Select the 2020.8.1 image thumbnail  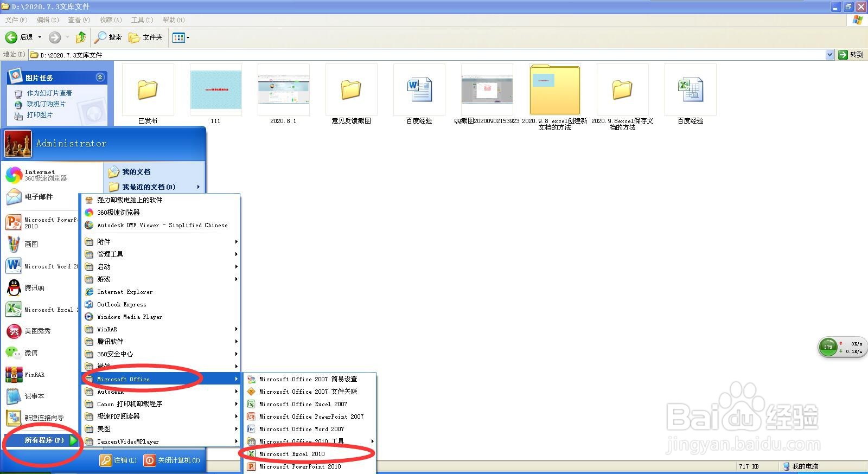[x=283, y=94]
